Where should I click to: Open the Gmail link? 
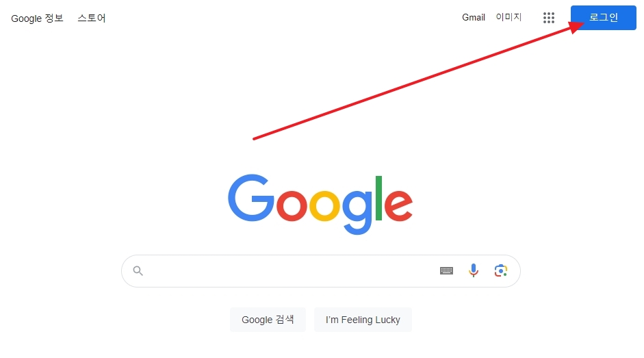click(474, 17)
